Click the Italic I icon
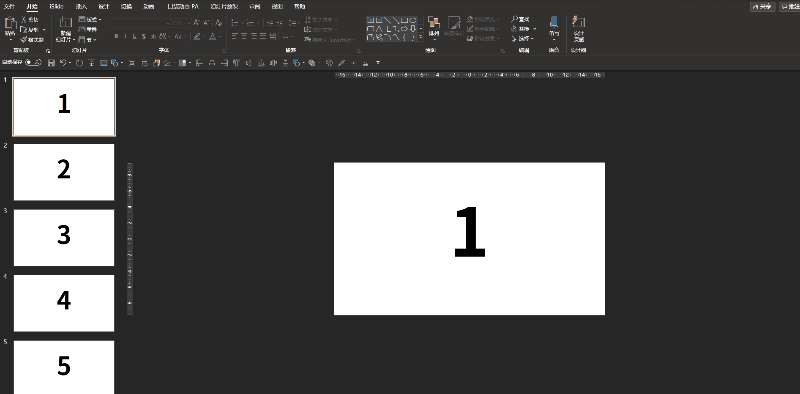This screenshot has height=394, width=800. 126,36
